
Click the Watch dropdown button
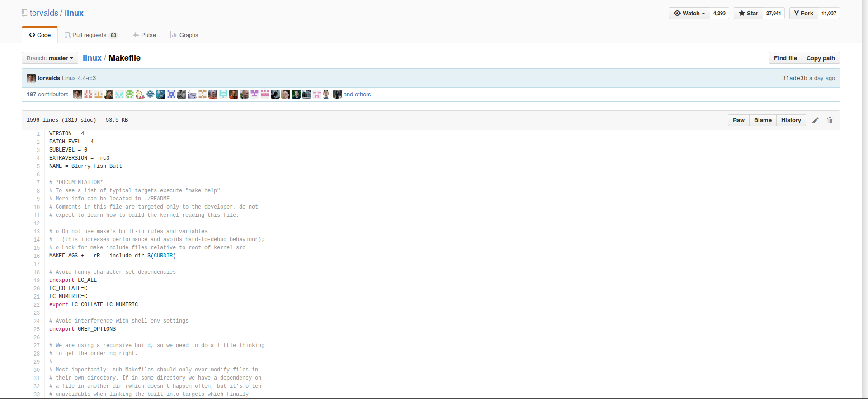tap(689, 13)
